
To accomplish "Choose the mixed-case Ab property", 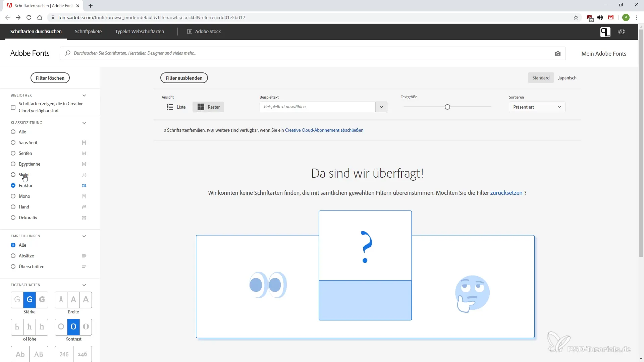I will click(20, 354).
